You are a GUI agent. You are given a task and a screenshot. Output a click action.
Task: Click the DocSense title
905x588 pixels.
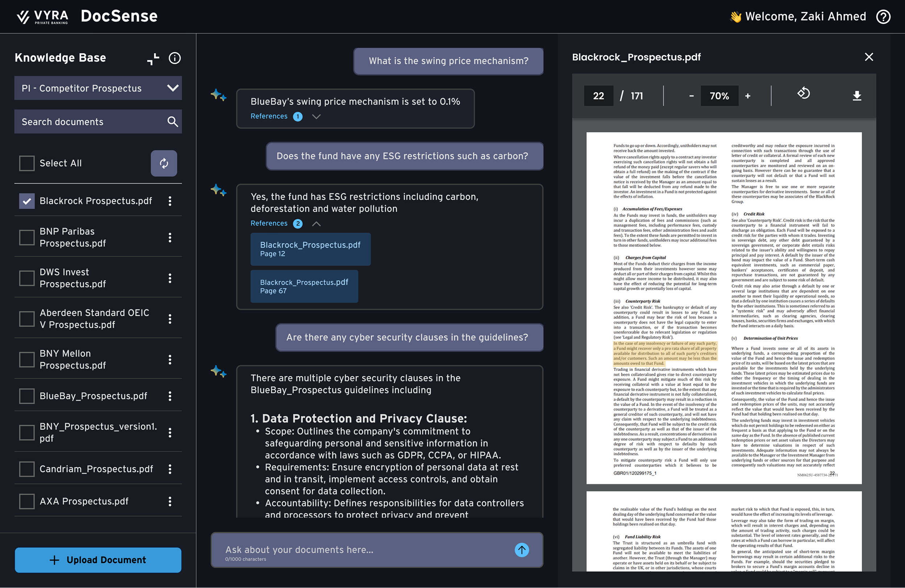click(x=119, y=16)
